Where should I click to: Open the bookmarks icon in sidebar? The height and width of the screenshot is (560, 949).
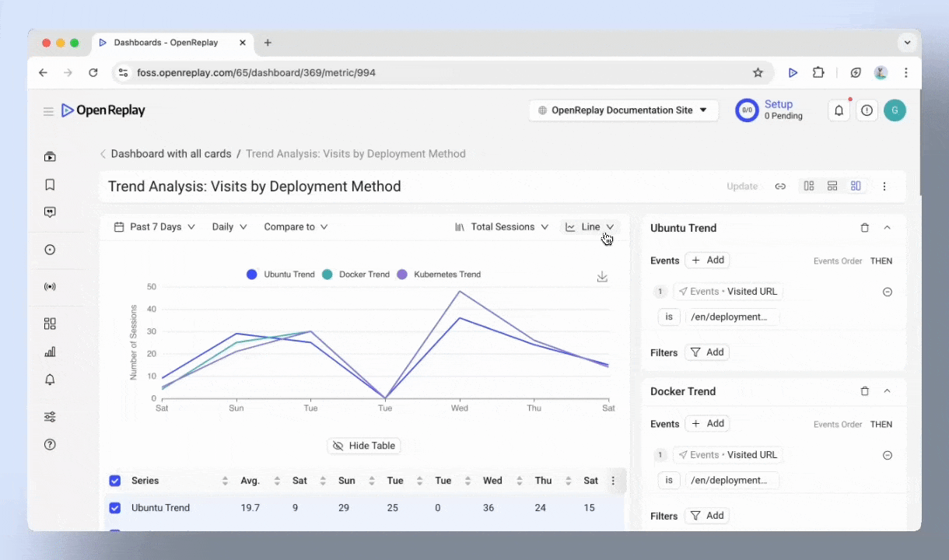[50, 184]
